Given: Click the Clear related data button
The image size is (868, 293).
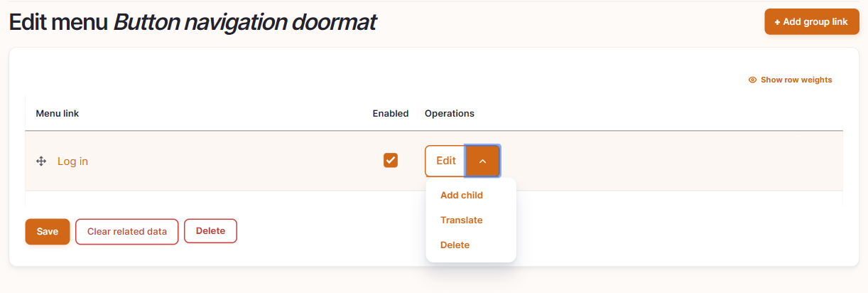Looking at the screenshot, I should point(127,231).
